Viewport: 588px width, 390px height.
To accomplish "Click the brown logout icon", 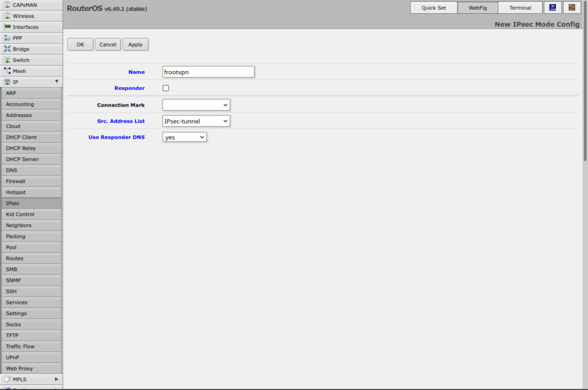I will point(571,7).
